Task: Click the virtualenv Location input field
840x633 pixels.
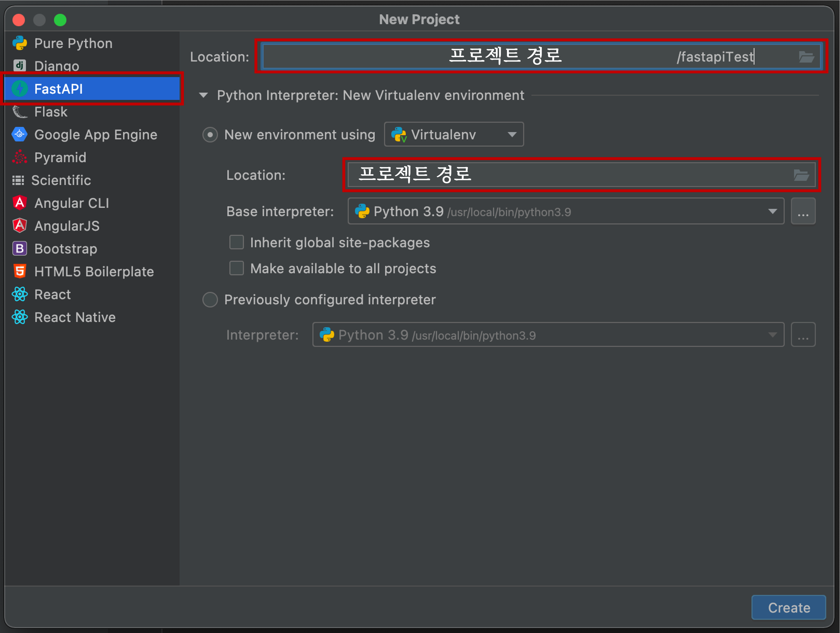Action: coord(570,175)
